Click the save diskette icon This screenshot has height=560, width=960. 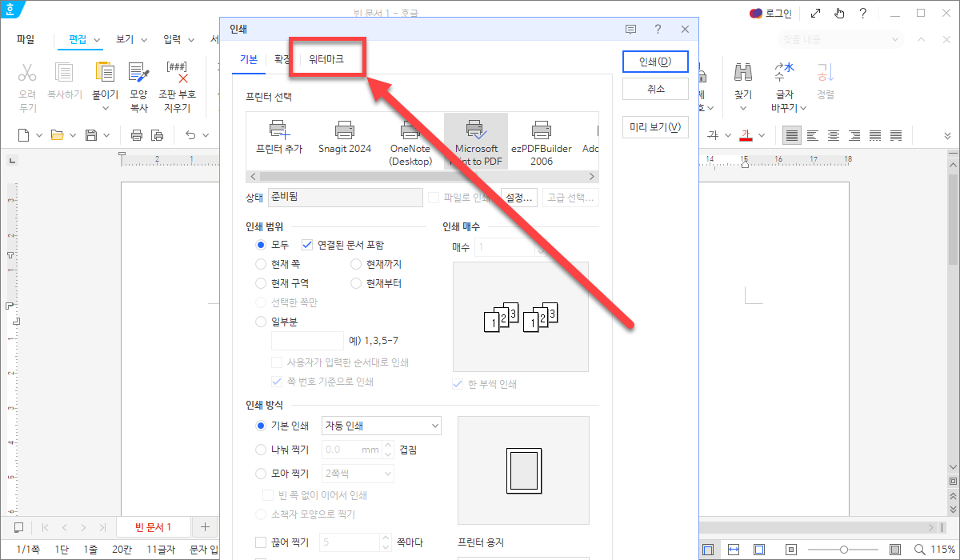click(x=91, y=135)
